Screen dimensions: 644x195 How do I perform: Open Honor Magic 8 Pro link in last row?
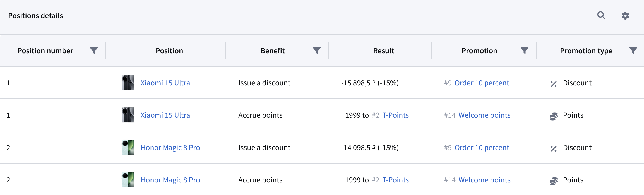[x=170, y=180]
